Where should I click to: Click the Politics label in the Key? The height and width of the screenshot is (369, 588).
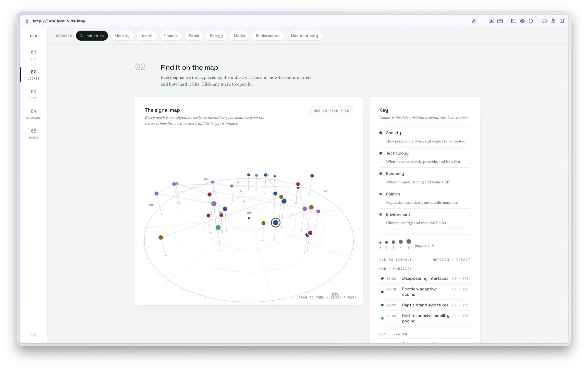click(393, 194)
